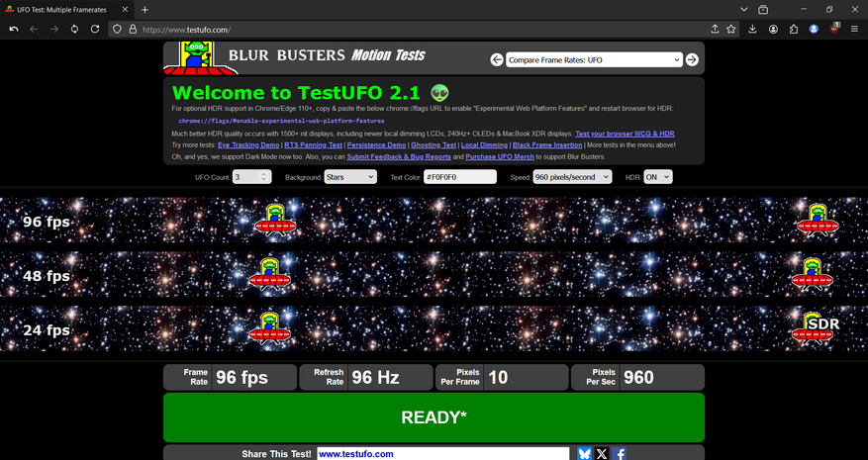Open the Compare Frame Rates: UFO test dropdown
This screenshot has width=868, height=460.
[594, 59]
